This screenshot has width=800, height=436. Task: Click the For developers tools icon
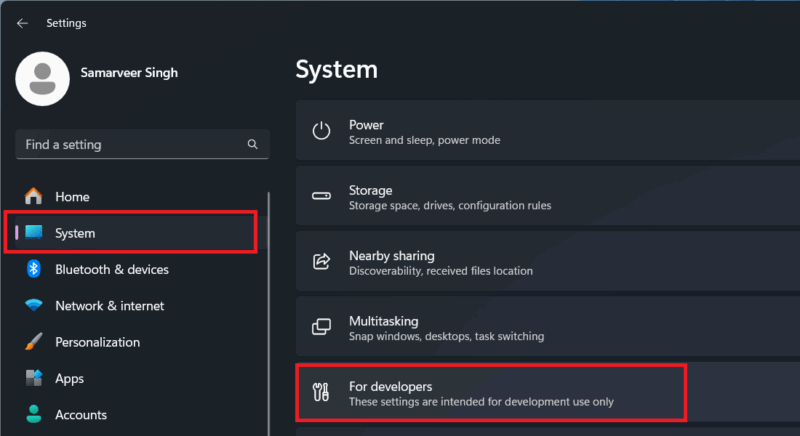[x=321, y=392]
